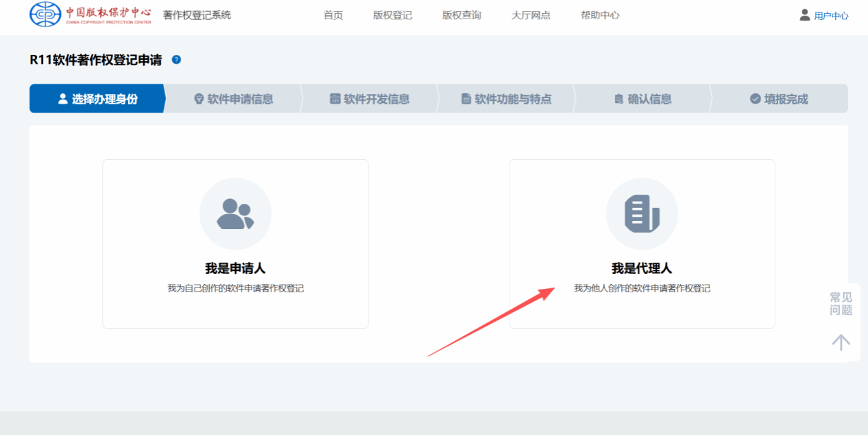Open the 用户中心 link

tap(831, 16)
